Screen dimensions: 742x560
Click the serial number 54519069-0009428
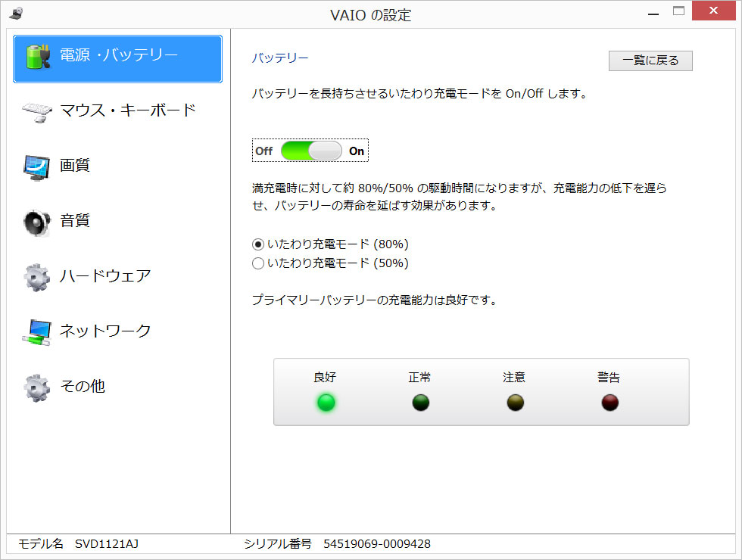point(377,544)
